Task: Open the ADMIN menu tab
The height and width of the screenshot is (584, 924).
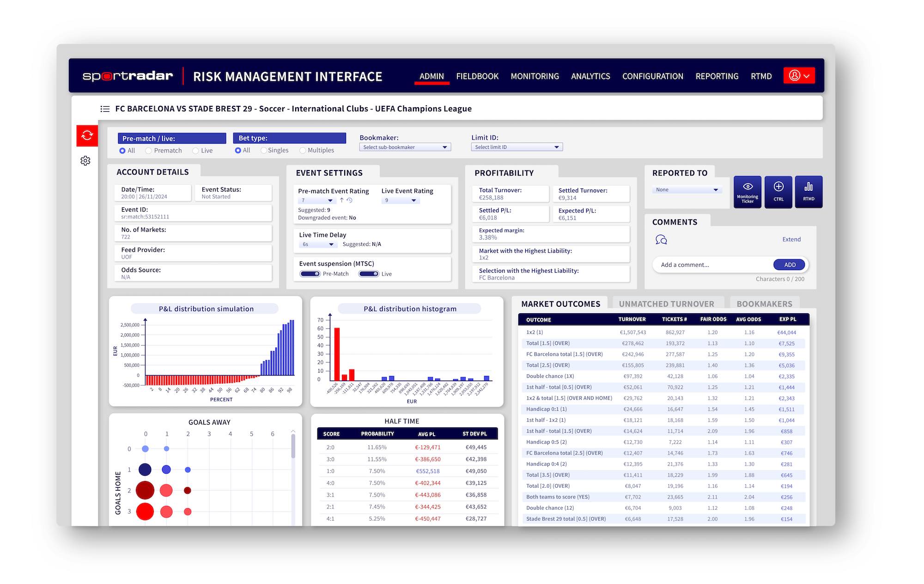Action: coord(432,76)
